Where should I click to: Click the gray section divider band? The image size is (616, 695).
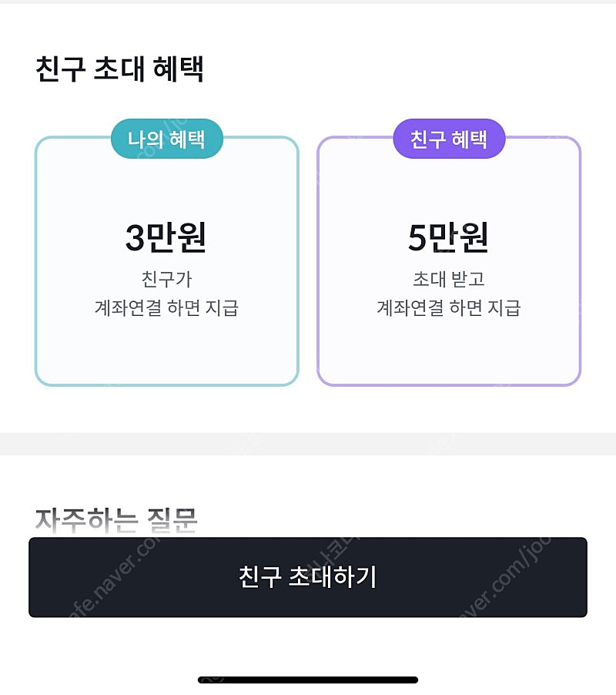tap(308, 444)
